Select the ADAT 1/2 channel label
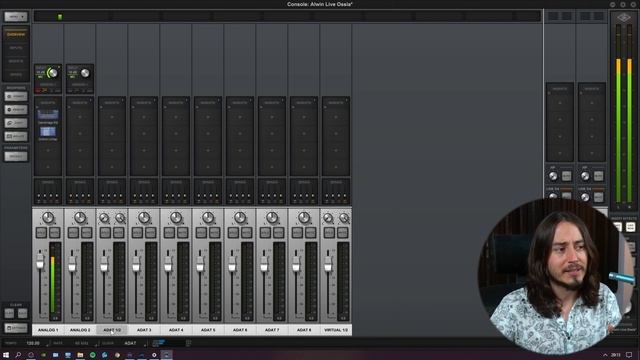Image resolution: width=640 pixels, height=360 pixels. pos(112,330)
